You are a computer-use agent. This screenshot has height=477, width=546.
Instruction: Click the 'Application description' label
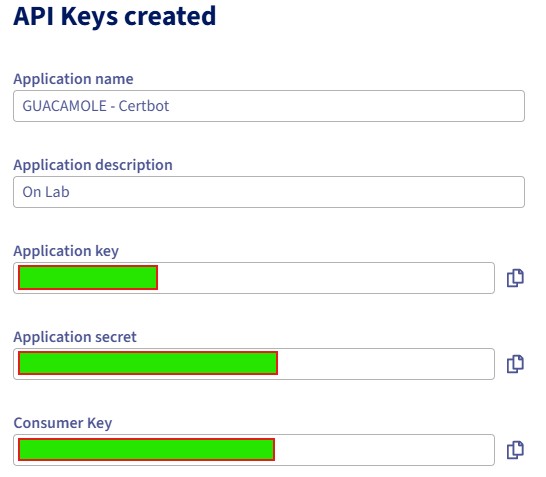(93, 165)
